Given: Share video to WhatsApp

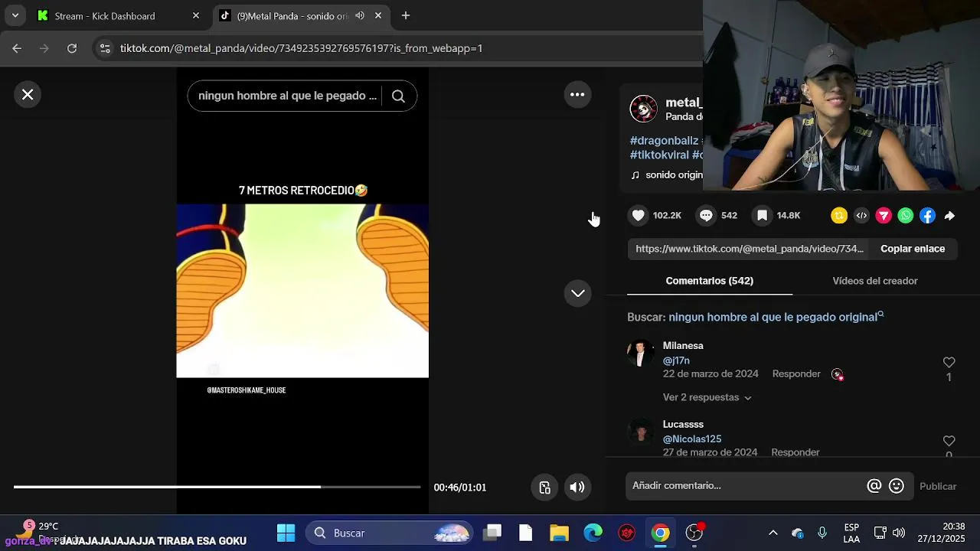Looking at the screenshot, I should pyautogui.click(x=906, y=216).
